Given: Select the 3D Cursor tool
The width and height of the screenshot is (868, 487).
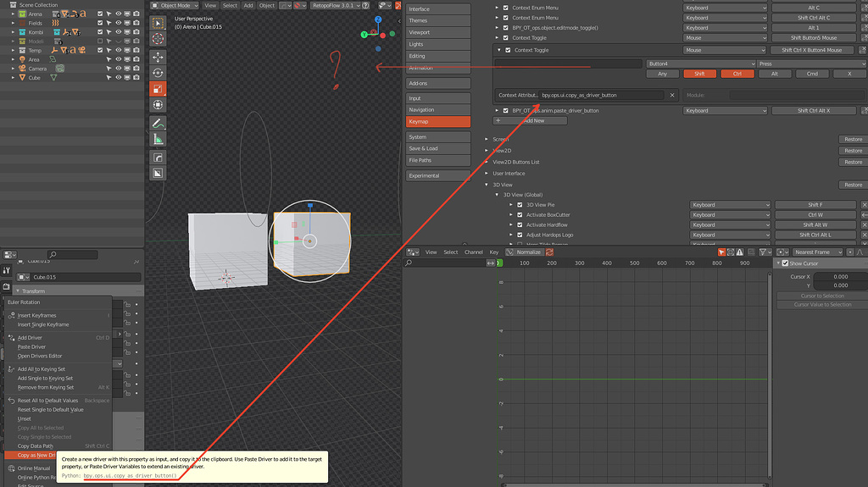Looking at the screenshot, I should [x=159, y=39].
